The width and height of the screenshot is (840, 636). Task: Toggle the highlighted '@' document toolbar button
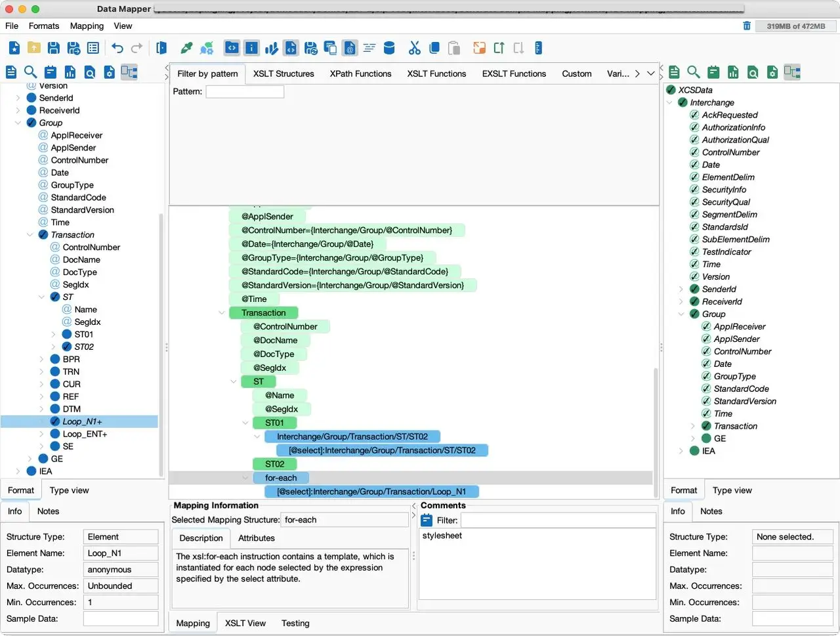350,48
